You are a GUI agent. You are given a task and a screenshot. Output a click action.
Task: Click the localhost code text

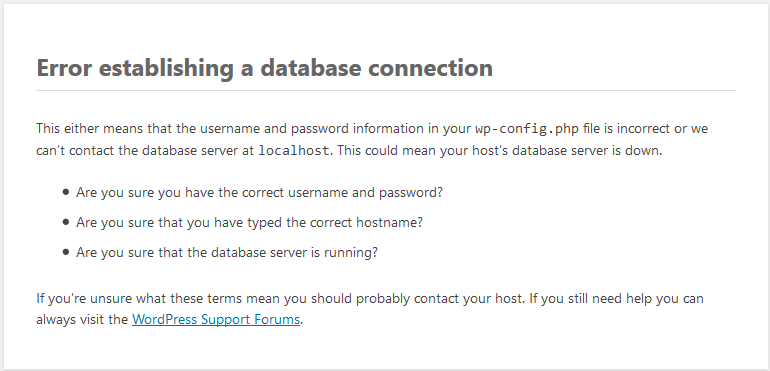coord(293,150)
